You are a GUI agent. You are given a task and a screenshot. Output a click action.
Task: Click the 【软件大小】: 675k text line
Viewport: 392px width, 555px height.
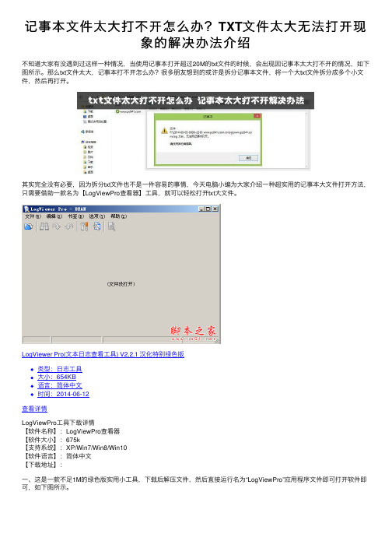coord(51,440)
